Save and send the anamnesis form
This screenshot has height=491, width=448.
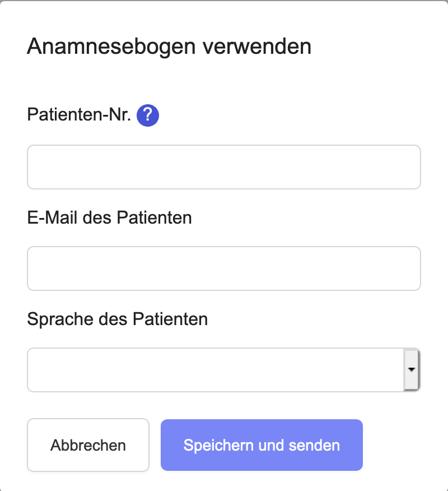262,446
